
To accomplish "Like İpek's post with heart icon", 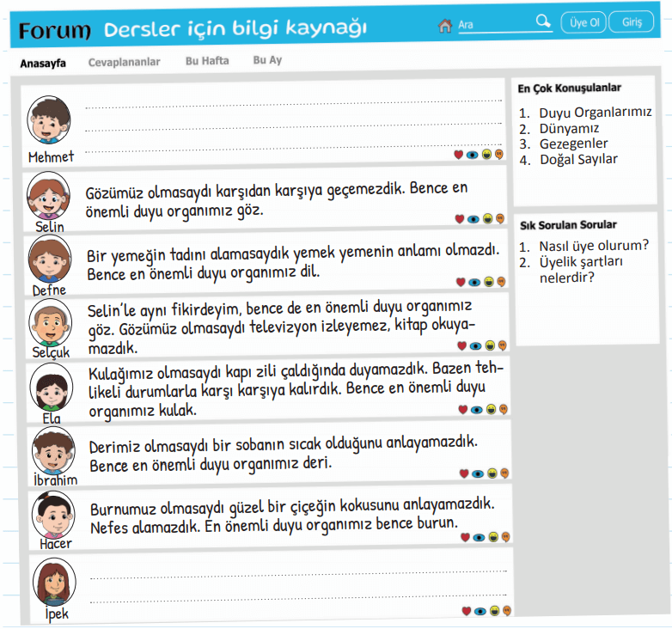I will pyautogui.click(x=467, y=611).
